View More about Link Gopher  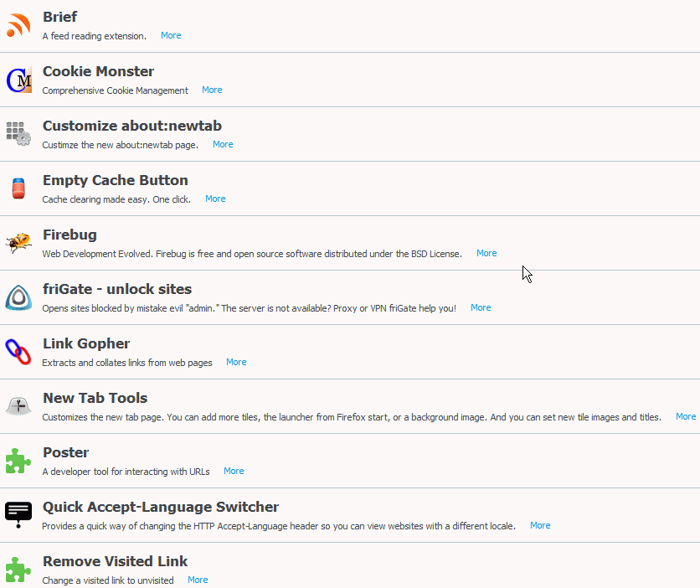[236, 362]
